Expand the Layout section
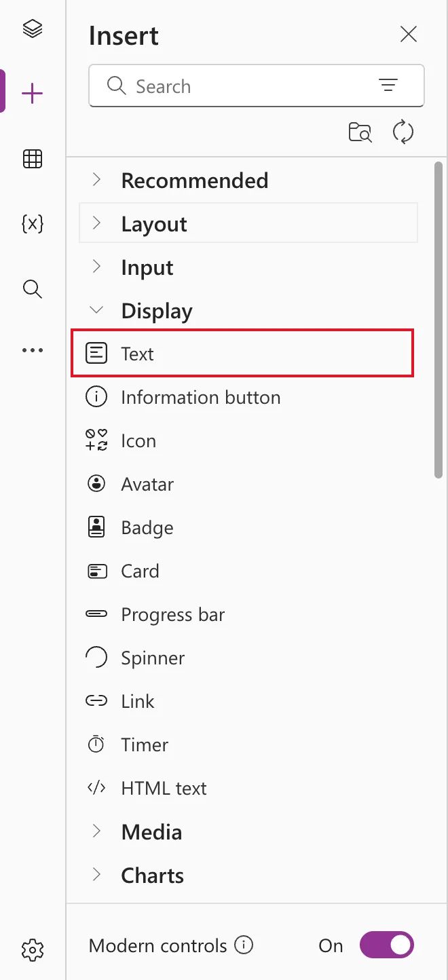 (x=96, y=223)
